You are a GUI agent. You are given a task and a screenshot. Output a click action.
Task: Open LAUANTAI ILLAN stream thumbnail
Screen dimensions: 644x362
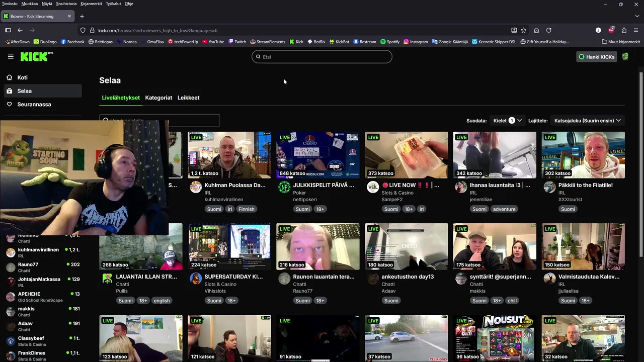[x=141, y=246]
